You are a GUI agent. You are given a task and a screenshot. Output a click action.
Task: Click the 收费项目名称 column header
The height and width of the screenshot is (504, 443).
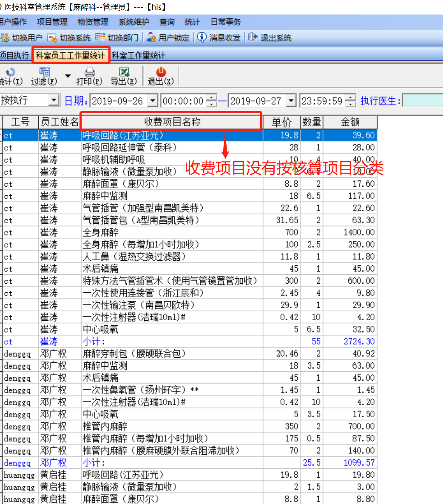172,122
